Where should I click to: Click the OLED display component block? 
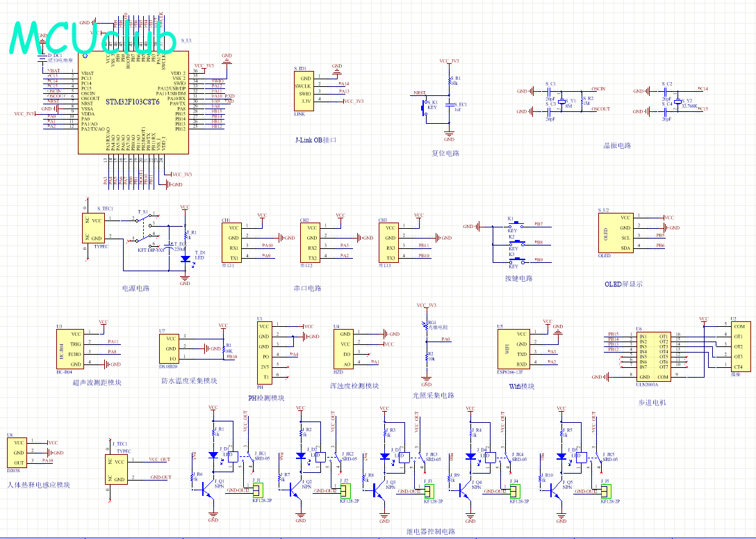[x=615, y=233]
